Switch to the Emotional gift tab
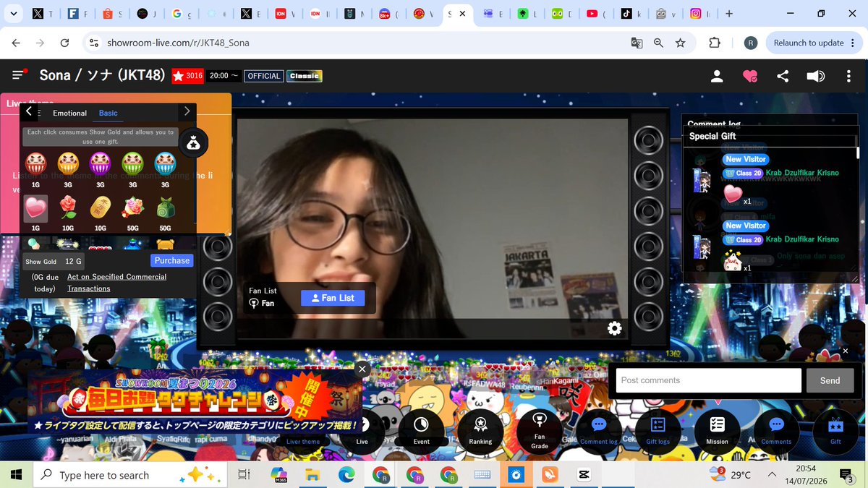868x488 pixels. point(70,113)
